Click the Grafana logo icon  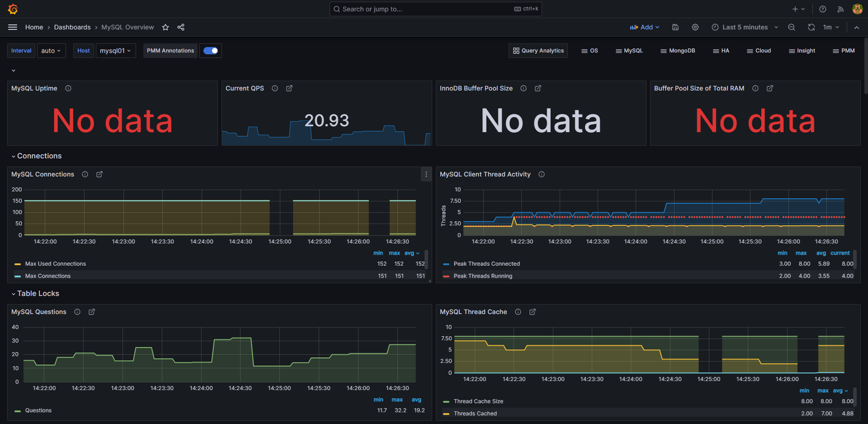[x=13, y=9]
